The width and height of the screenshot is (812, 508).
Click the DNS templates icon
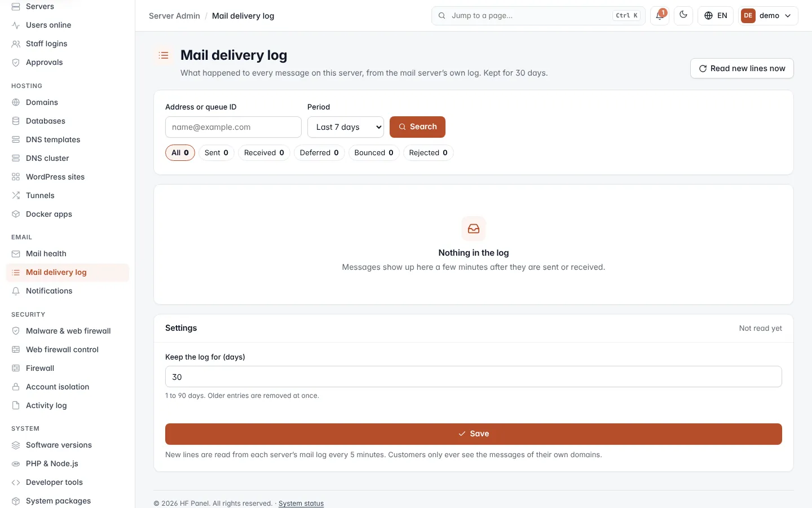[x=16, y=140]
